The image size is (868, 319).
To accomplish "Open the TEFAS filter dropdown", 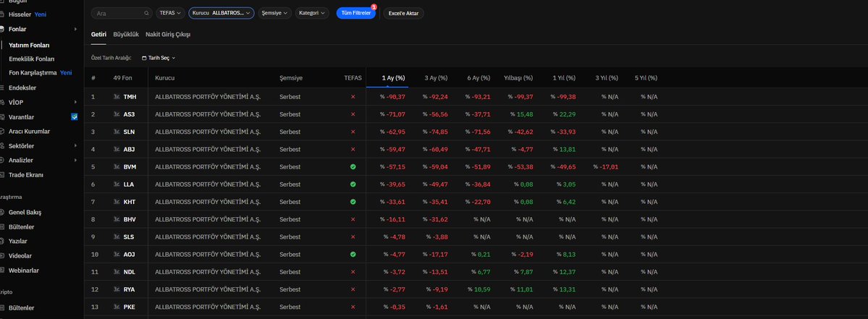I will tap(171, 13).
